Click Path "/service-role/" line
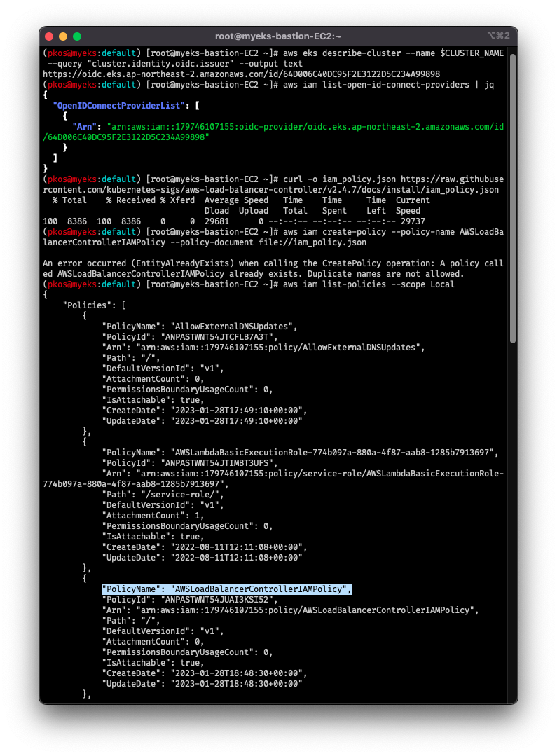Viewport: 557px width, 756px height. click(163, 495)
